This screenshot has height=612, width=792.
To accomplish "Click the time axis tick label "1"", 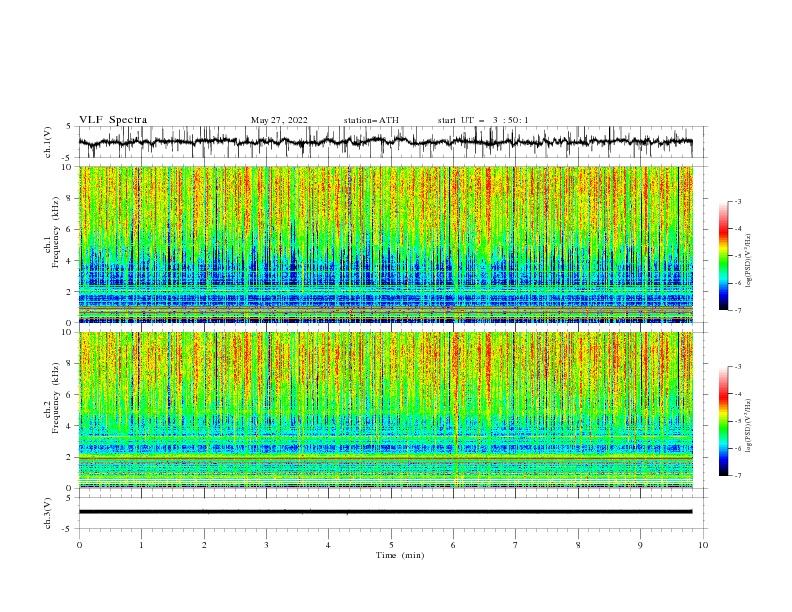I will [141, 545].
